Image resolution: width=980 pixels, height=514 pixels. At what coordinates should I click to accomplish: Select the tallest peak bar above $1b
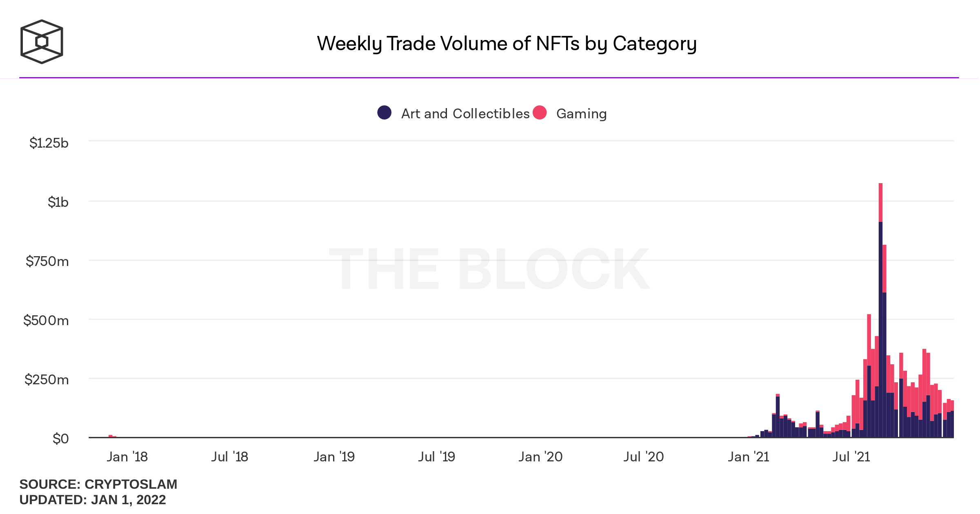[x=880, y=310]
